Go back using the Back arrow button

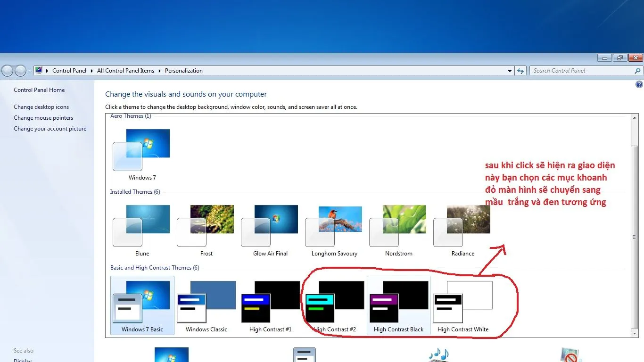pos(7,71)
